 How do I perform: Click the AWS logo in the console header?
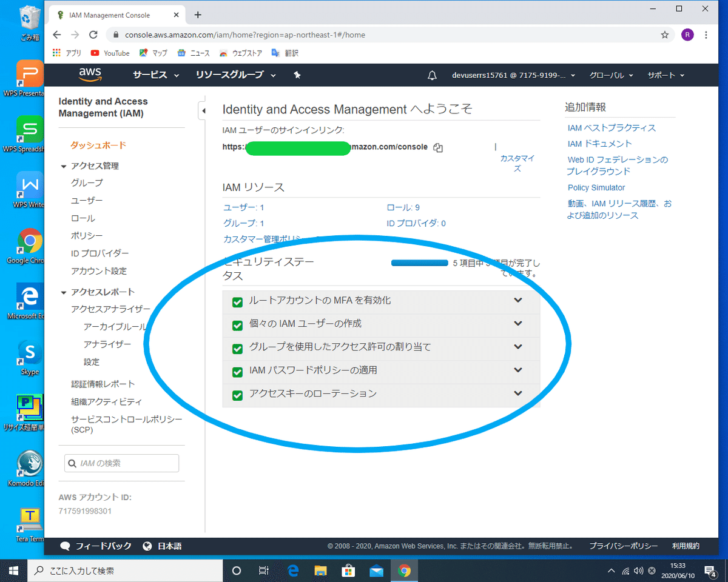pyautogui.click(x=90, y=75)
